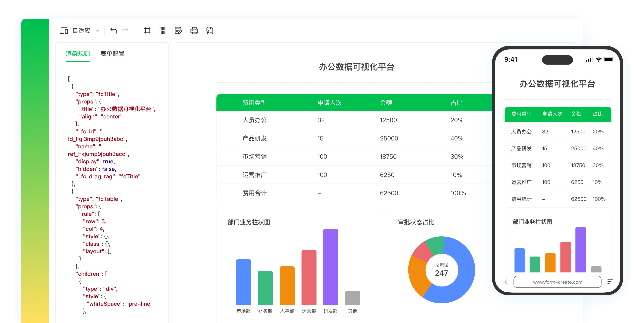Click the 费用统计 row label on phone
Viewport: 644px width, 323px height.
point(521,199)
